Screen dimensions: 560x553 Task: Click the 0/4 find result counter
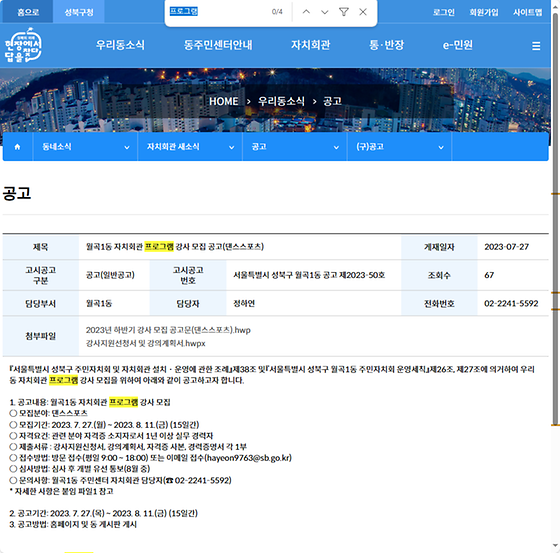tap(277, 12)
